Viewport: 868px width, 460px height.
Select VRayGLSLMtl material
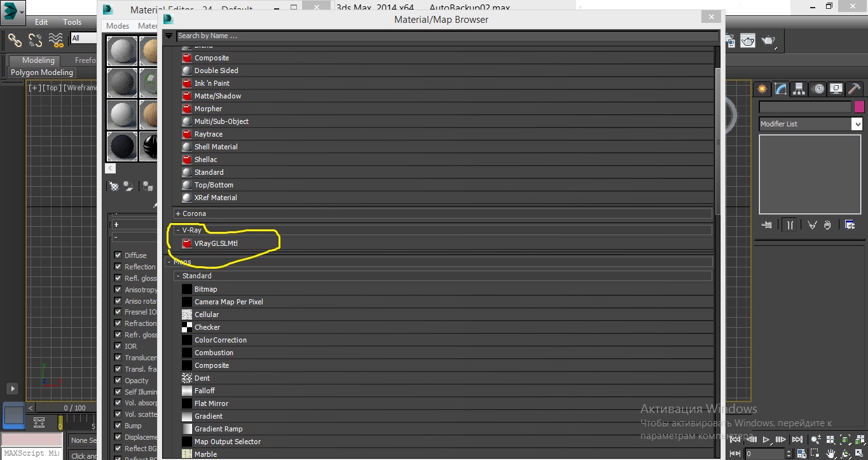(x=447, y=243)
